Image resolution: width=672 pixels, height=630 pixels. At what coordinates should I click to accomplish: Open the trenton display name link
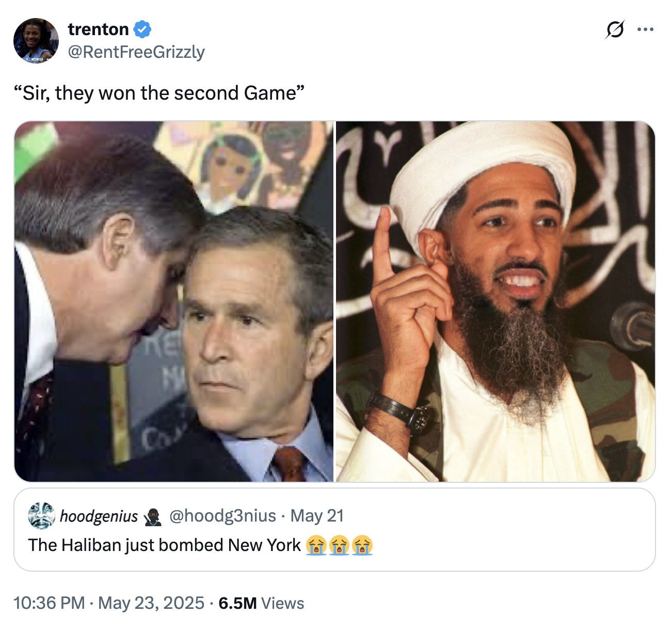98,29
